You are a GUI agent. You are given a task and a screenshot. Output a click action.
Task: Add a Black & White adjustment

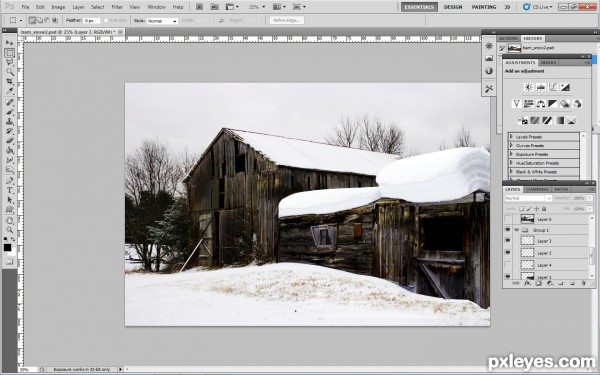coord(553,104)
